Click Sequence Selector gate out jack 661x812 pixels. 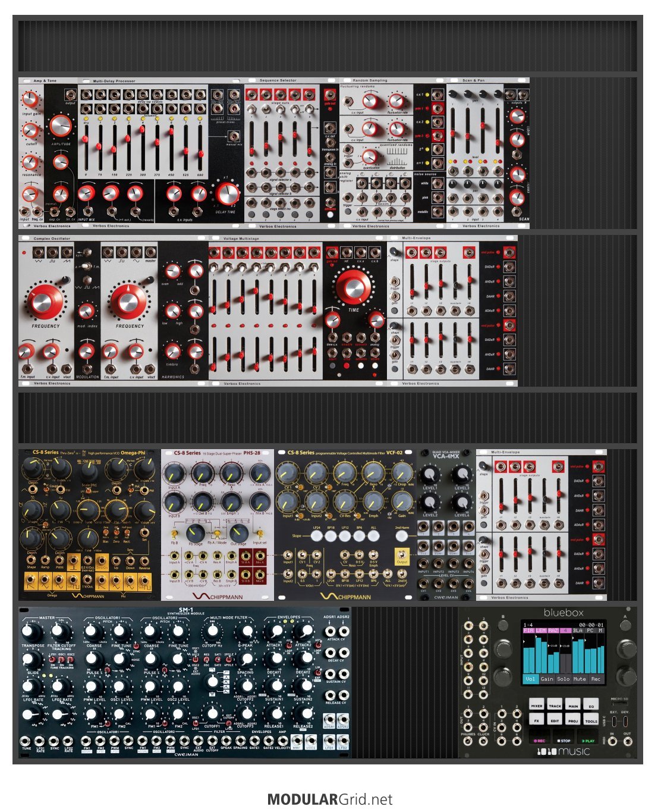click(330, 95)
